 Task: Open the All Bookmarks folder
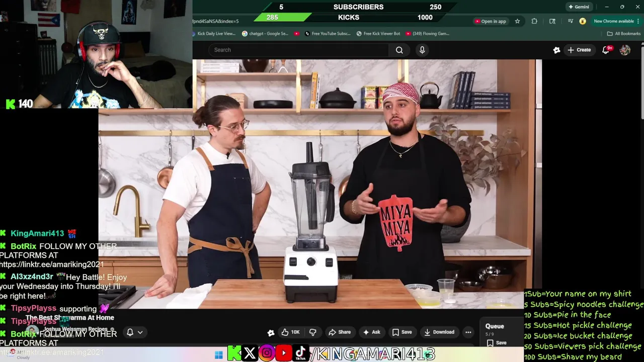point(624,34)
